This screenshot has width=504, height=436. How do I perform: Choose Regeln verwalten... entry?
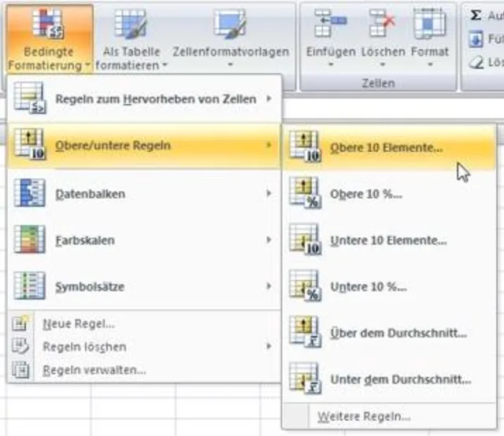pyautogui.click(x=144, y=370)
